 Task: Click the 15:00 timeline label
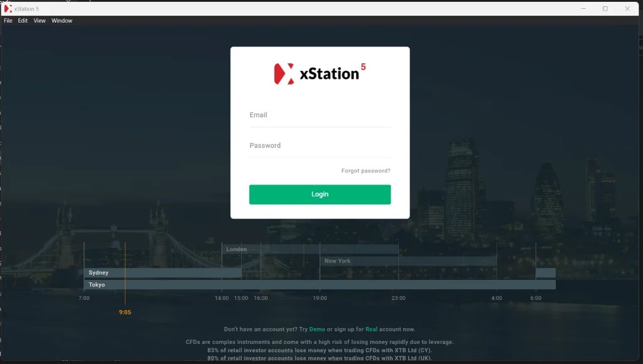pyautogui.click(x=241, y=298)
